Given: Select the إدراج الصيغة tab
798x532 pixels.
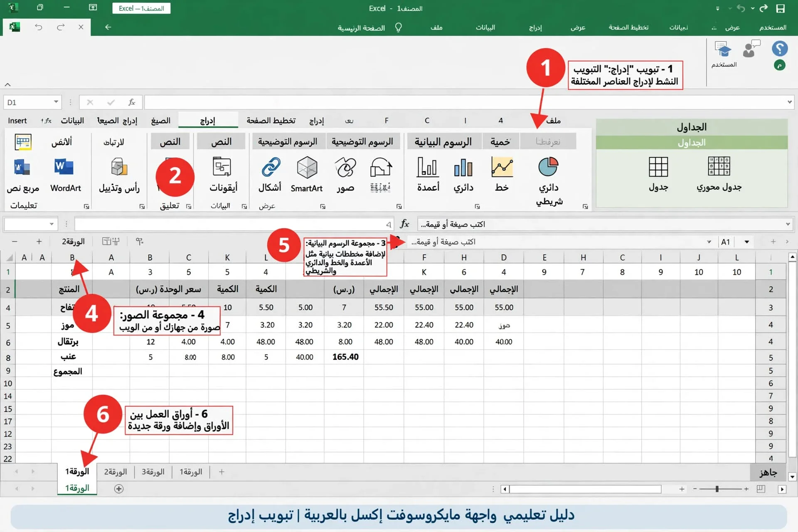Looking at the screenshot, I should (117, 121).
